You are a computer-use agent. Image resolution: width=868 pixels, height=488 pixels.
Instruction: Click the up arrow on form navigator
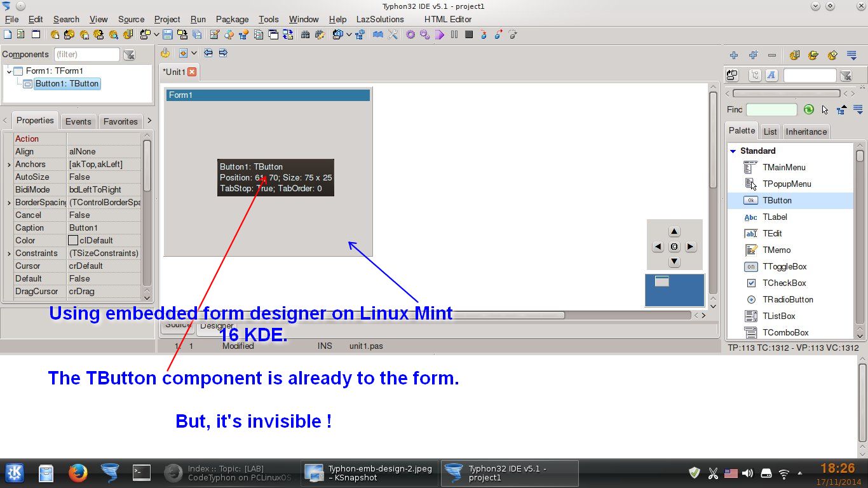click(x=675, y=231)
